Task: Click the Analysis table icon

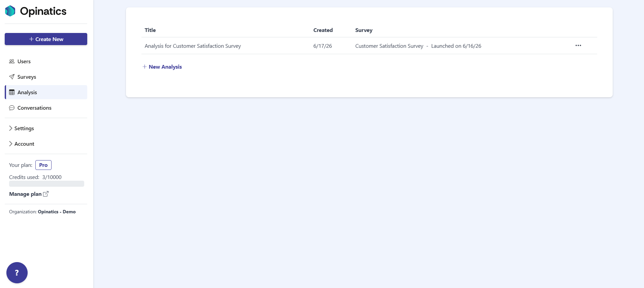Action: click(x=12, y=92)
